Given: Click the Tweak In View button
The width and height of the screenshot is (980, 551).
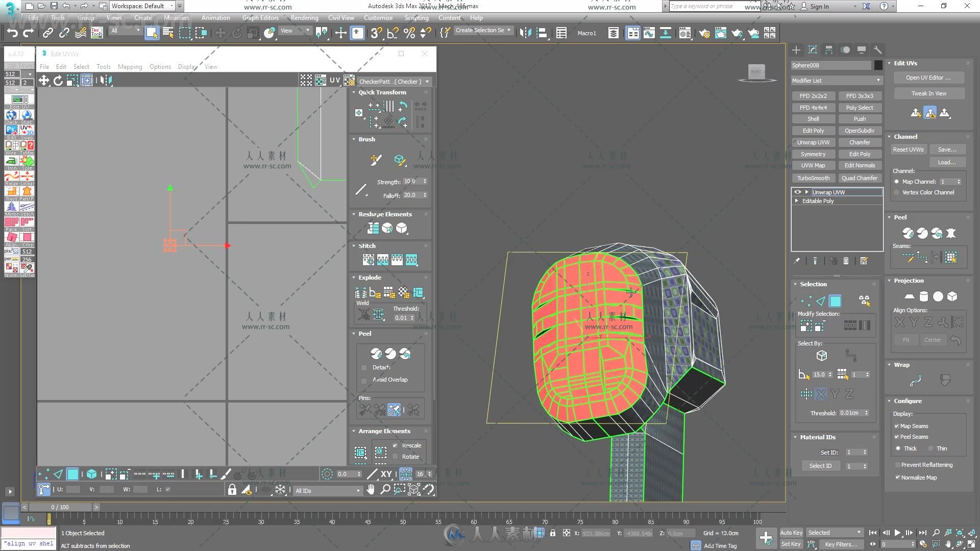Looking at the screenshot, I should tap(928, 93).
